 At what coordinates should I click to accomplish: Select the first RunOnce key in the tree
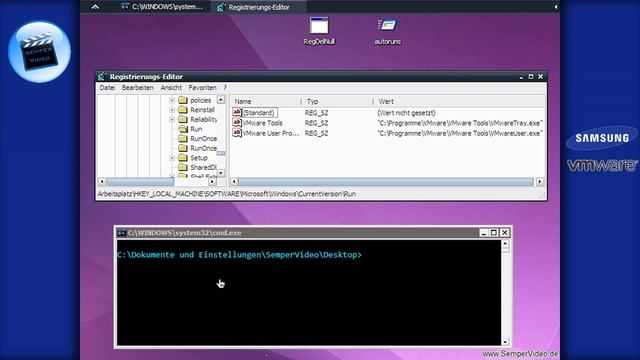click(203, 139)
